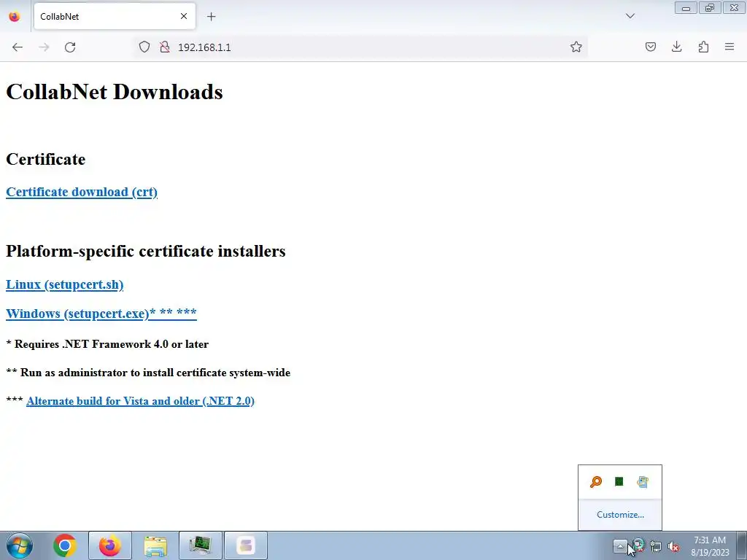Image resolution: width=747 pixels, height=560 pixels.
Task: Open the clock showing 7:31 AM
Action: click(710, 545)
